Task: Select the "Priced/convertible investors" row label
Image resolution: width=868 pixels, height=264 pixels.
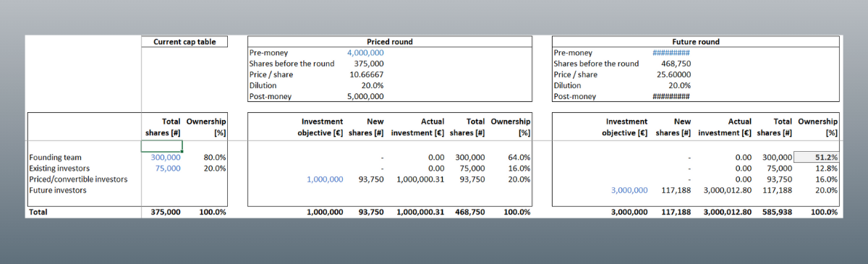Action: point(78,179)
